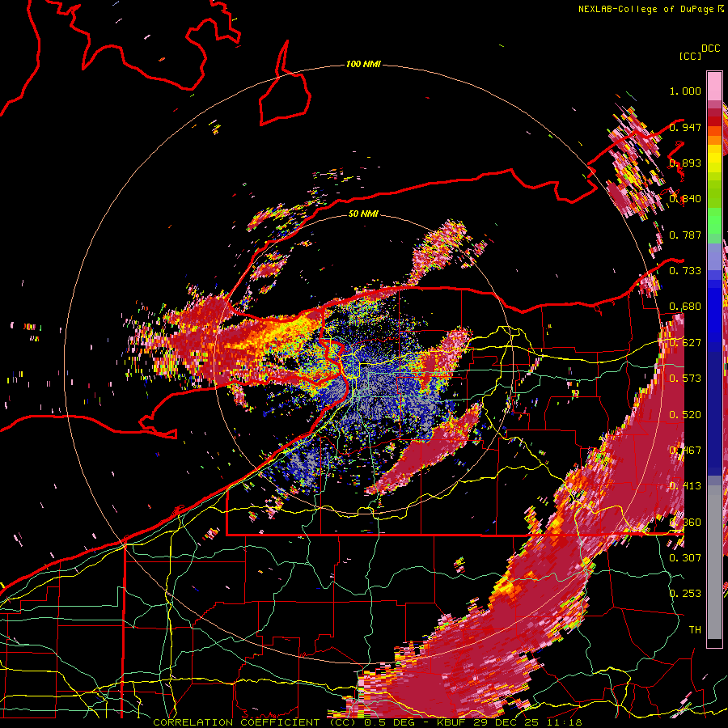This screenshot has height=728, width=728.
Task: Click the TH threshold label
Action: (x=695, y=629)
